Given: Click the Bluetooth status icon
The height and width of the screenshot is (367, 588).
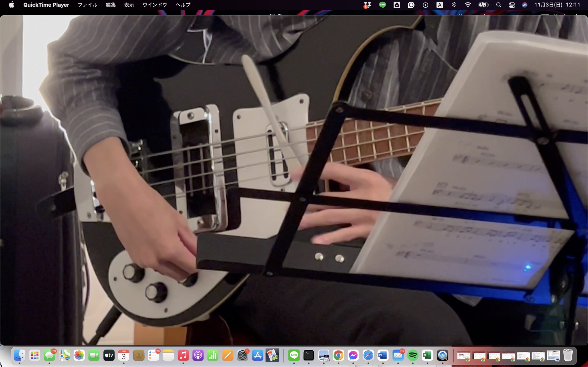Looking at the screenshot, I should [454, 5].
